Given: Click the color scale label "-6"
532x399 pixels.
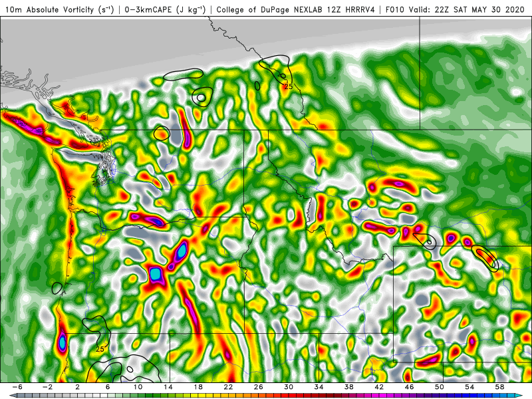Looking at the screenshot, I should point(17,387).
